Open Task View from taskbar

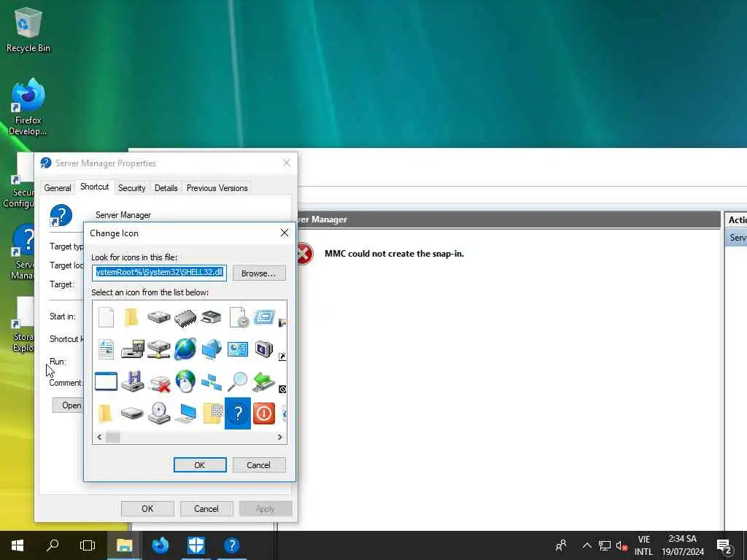point(88,545)
